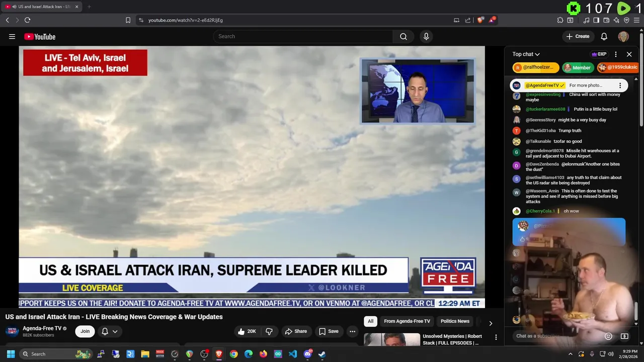Screen dimensions: 644x362
Task: Open the @1959cluksic Super Chat chip
Action: [x=618, y=67]
